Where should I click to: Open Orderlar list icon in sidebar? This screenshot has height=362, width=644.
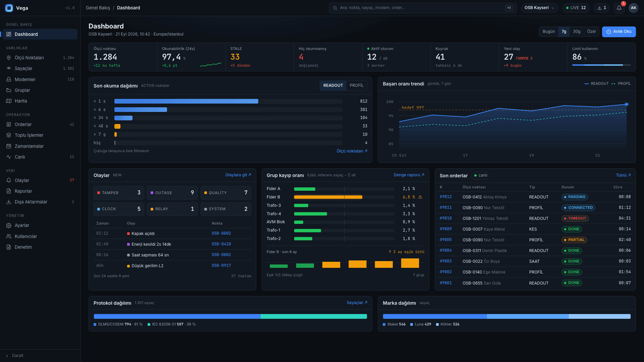[9, 124]
